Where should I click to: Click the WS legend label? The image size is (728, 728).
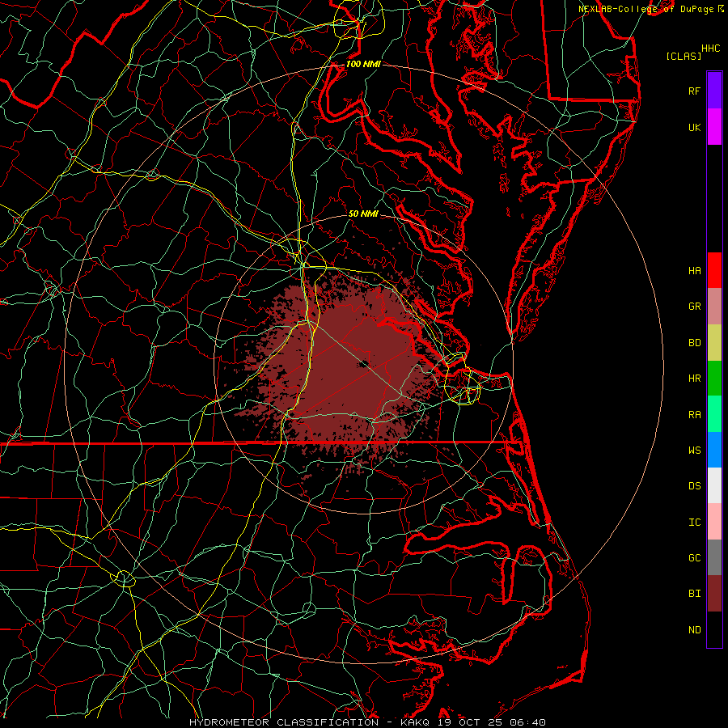pos(694,451)
